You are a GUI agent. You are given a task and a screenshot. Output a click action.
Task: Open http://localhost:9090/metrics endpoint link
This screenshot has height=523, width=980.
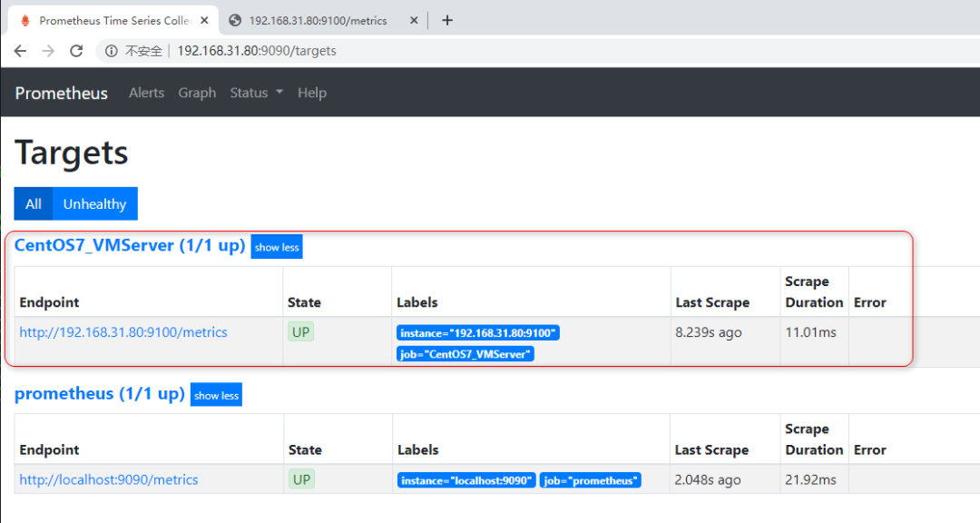coord(109,479)
